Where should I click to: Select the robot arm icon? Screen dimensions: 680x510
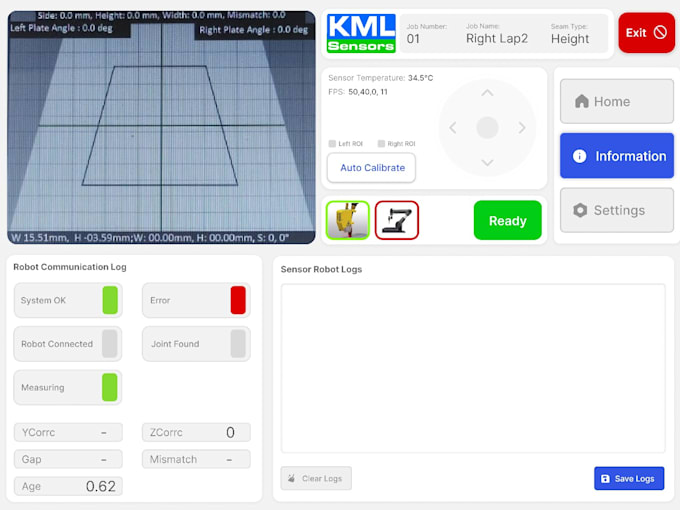click(x=397, y=220)
